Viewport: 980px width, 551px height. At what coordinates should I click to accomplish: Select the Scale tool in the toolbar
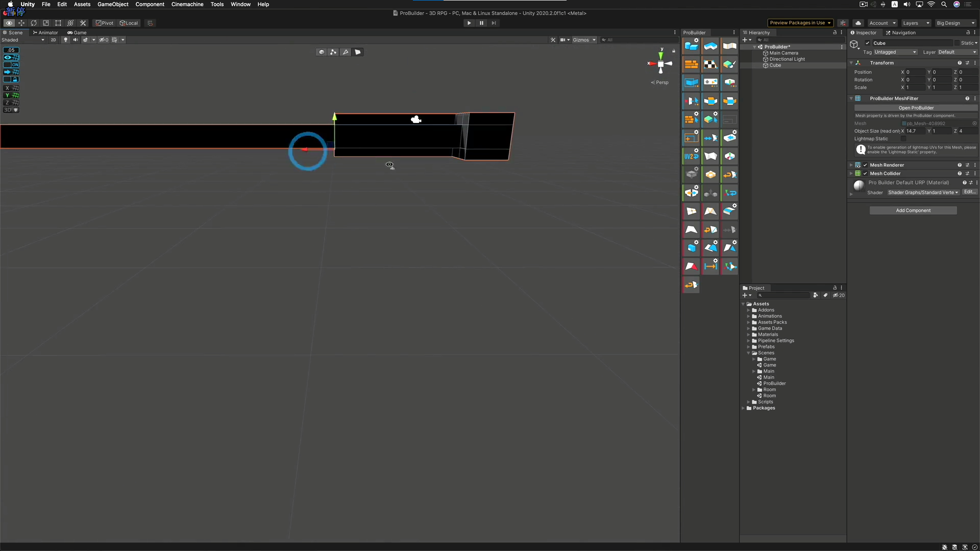click(x=46, y=23)
